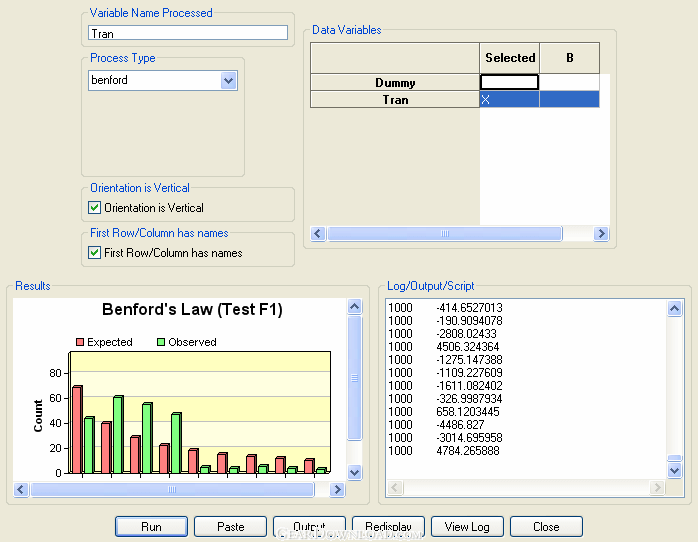This screenshot has height=542, width=698.
Task: Select the Selected cell in the Dummy row
Action: [509, 82]
